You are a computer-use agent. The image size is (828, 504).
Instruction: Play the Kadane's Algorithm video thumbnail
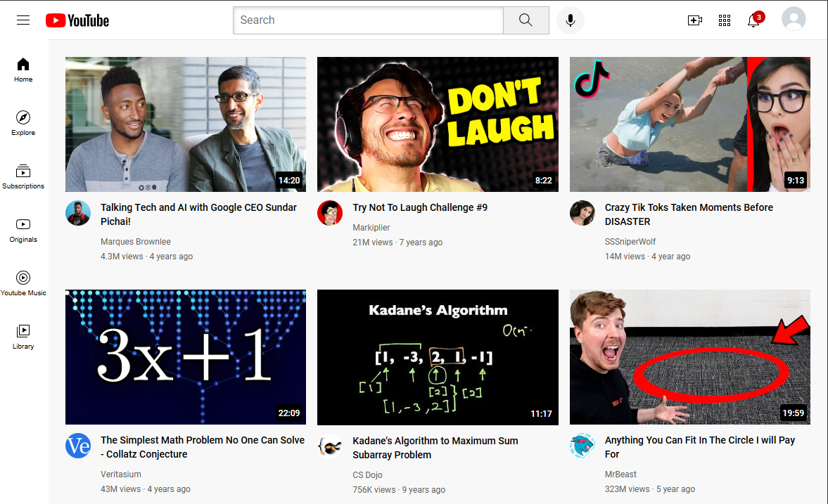(438, 356)
